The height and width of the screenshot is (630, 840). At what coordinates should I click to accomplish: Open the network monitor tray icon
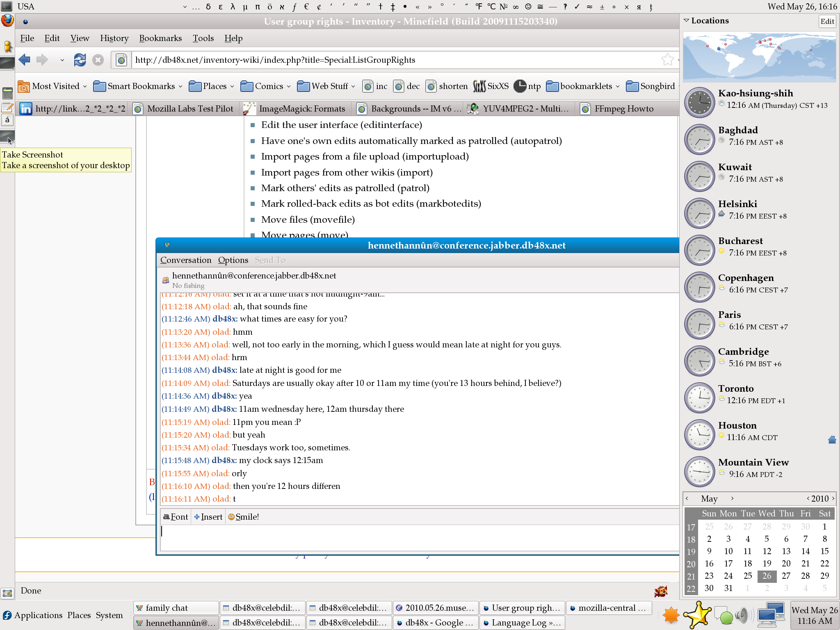771,615
